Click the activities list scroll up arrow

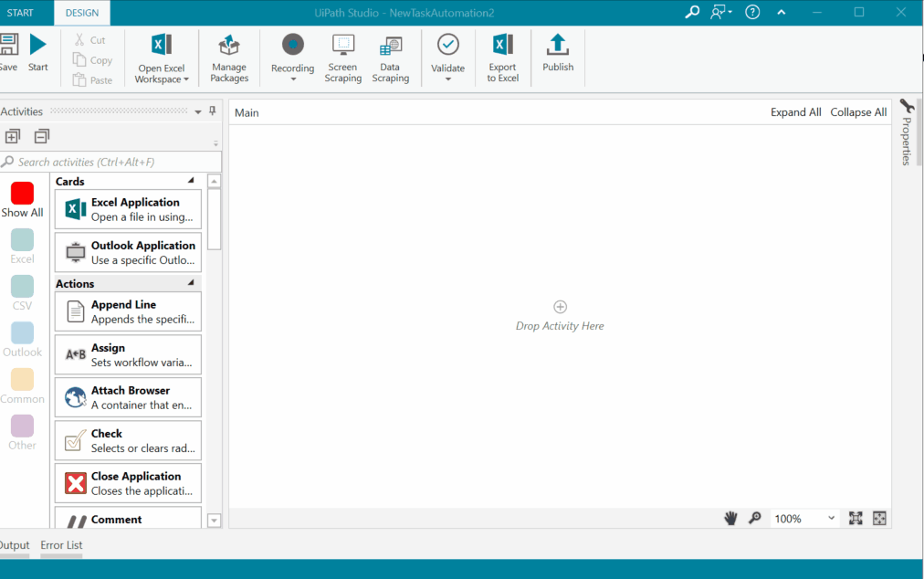215,181
